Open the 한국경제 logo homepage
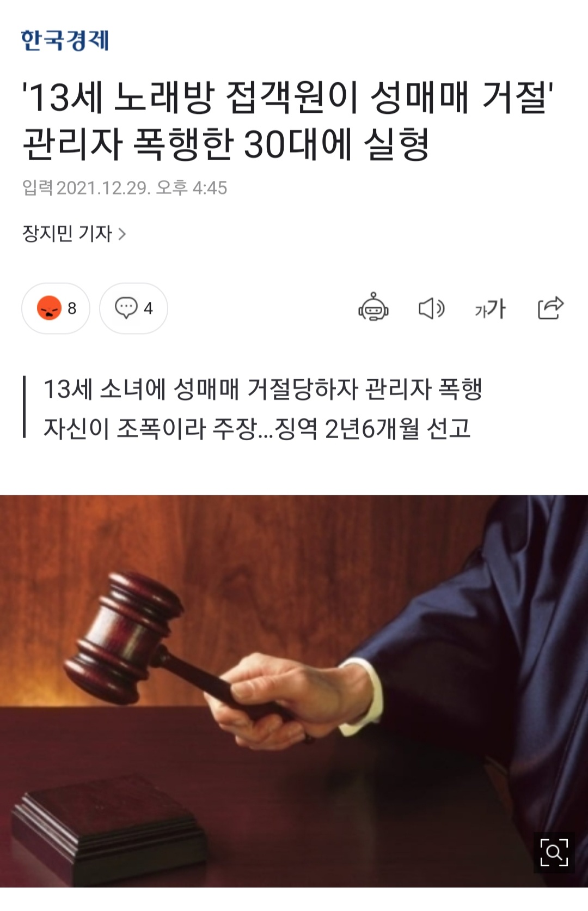588x911 pixels. click(x=65, y=40)
